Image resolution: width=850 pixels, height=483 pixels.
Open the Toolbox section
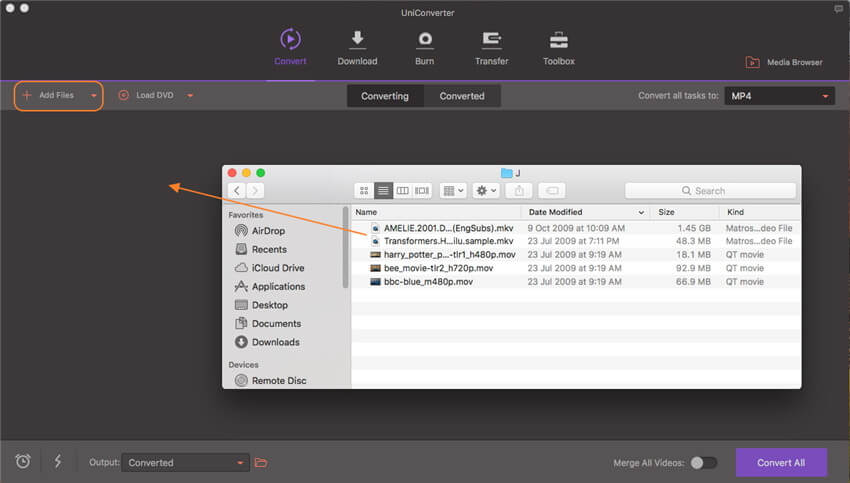pos(558,41)
